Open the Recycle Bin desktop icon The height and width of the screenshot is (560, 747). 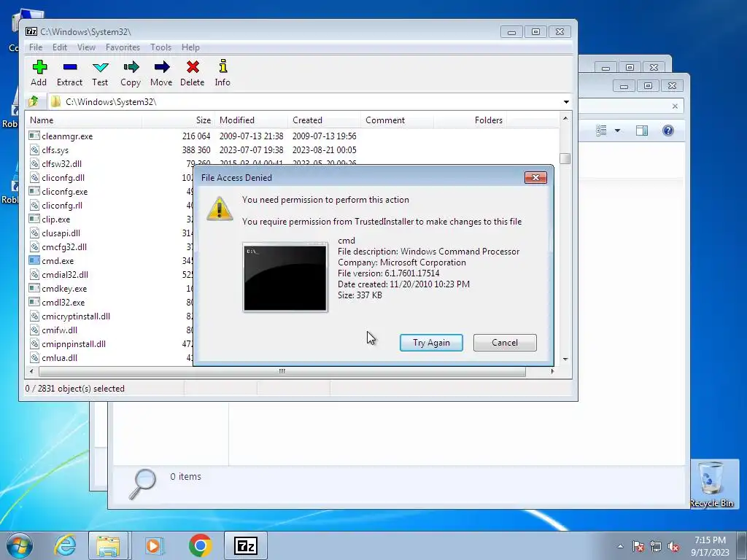pos(712,484)
